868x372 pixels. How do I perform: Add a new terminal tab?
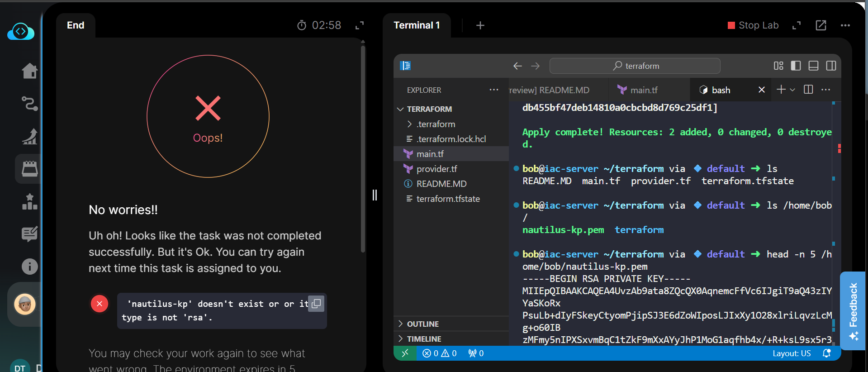click(x=480, y=25)
